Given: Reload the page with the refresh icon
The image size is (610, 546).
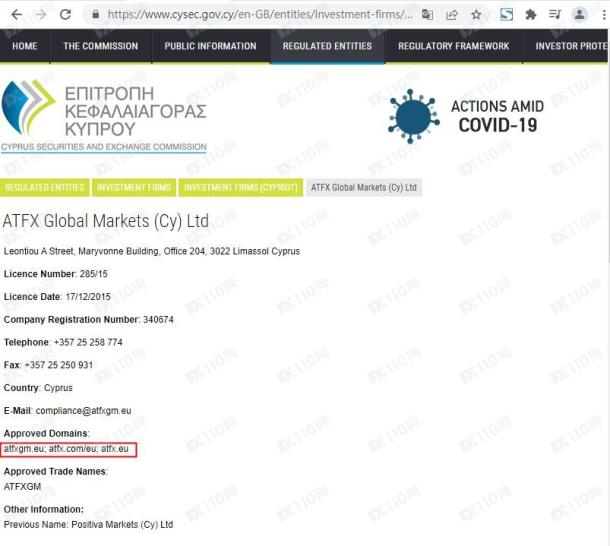Looking at the screenshot, I should pos(65,15).
